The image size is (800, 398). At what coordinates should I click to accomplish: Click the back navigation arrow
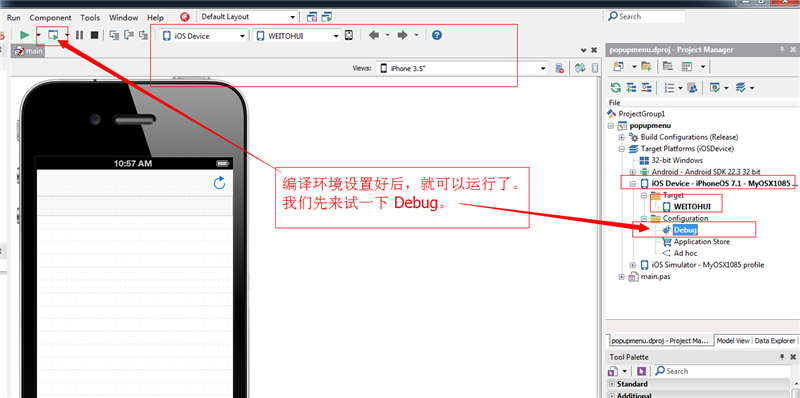point(374,35)
